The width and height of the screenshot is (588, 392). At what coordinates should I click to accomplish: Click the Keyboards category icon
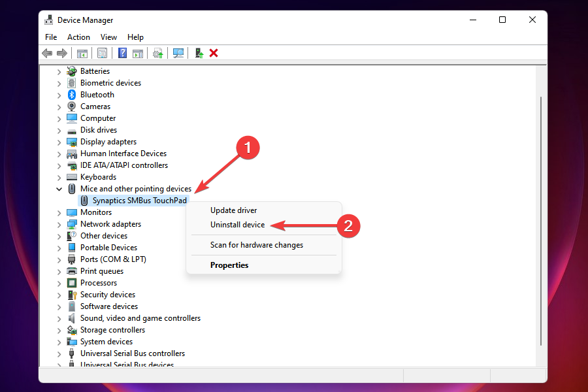click(72, 177)
